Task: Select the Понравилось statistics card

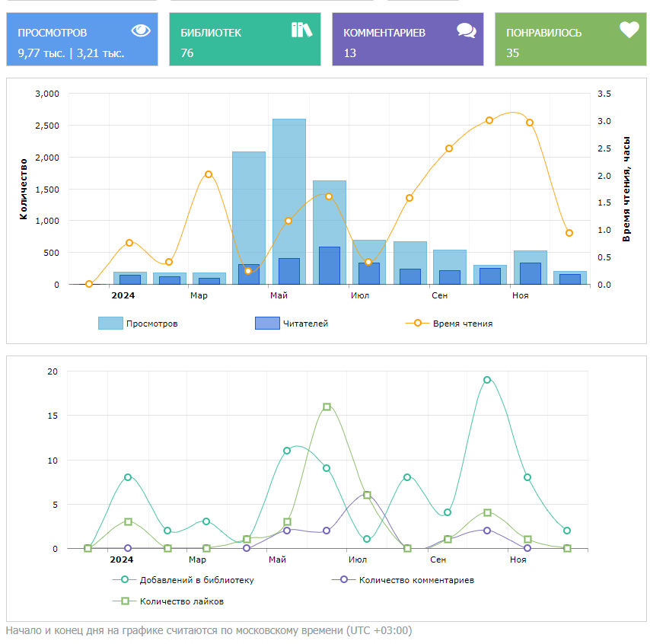Action: [571, 39]
